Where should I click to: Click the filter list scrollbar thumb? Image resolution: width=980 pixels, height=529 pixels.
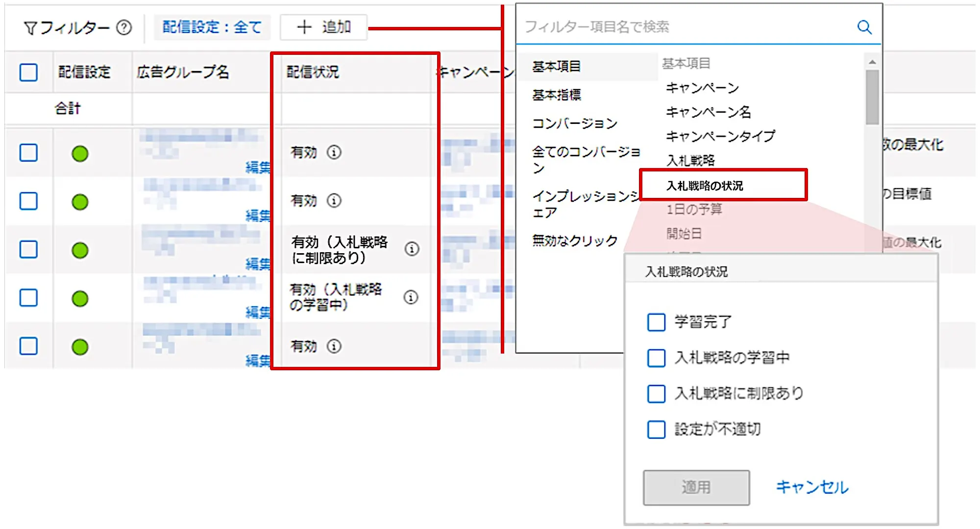(x=872, y=97)
